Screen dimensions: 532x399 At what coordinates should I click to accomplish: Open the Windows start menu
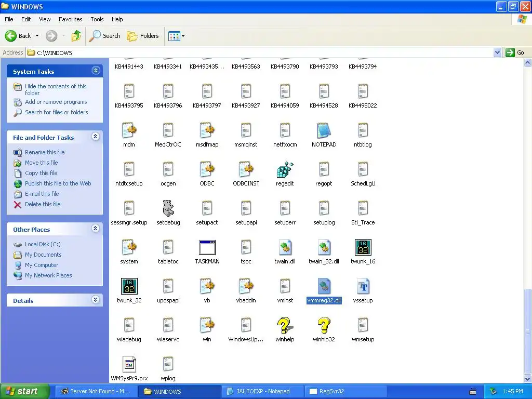[x=24, y=391]
